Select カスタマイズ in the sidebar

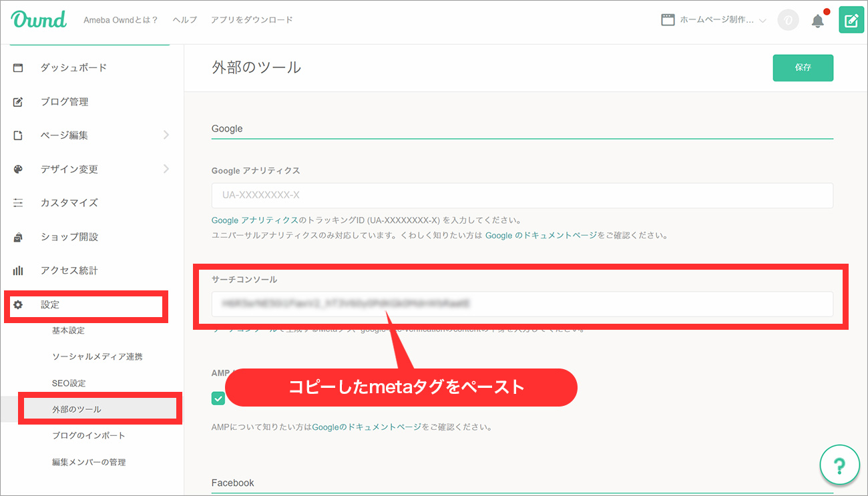(69, 203)
